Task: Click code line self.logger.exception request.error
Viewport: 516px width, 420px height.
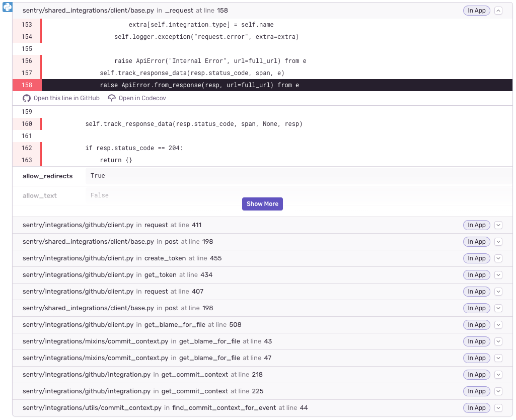Action: (206, 37)
